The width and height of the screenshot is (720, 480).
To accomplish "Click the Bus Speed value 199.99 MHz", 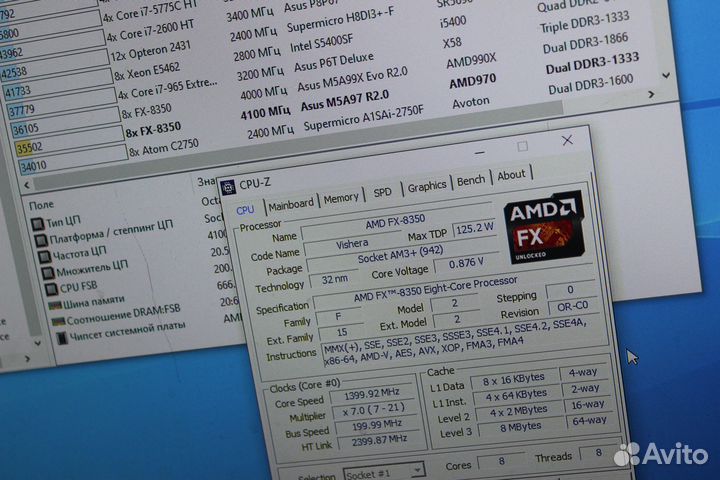I will (x=377, y=426).
